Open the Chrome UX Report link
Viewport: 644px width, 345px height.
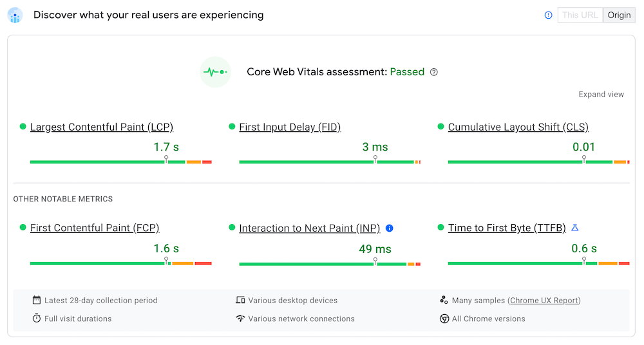[544, 300]
